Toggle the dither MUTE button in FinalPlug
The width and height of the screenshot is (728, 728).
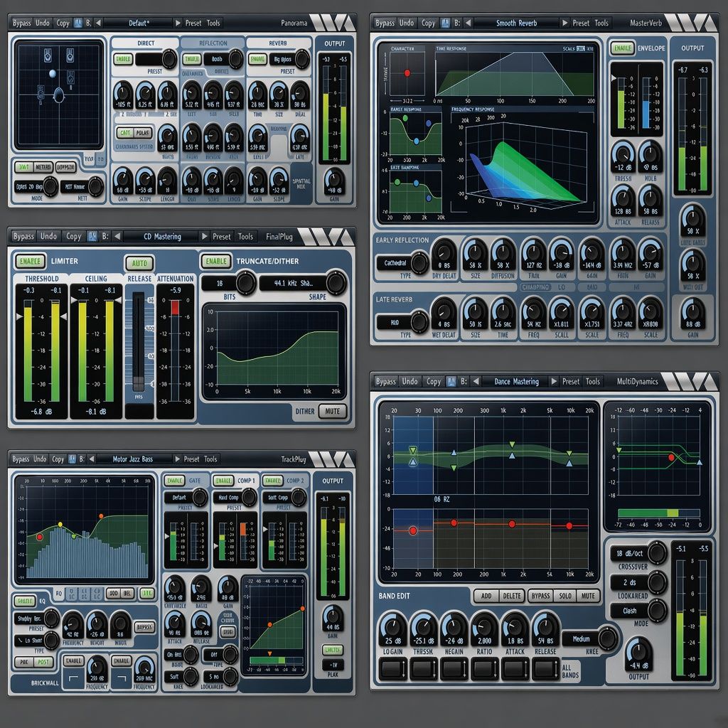(333, 412)
